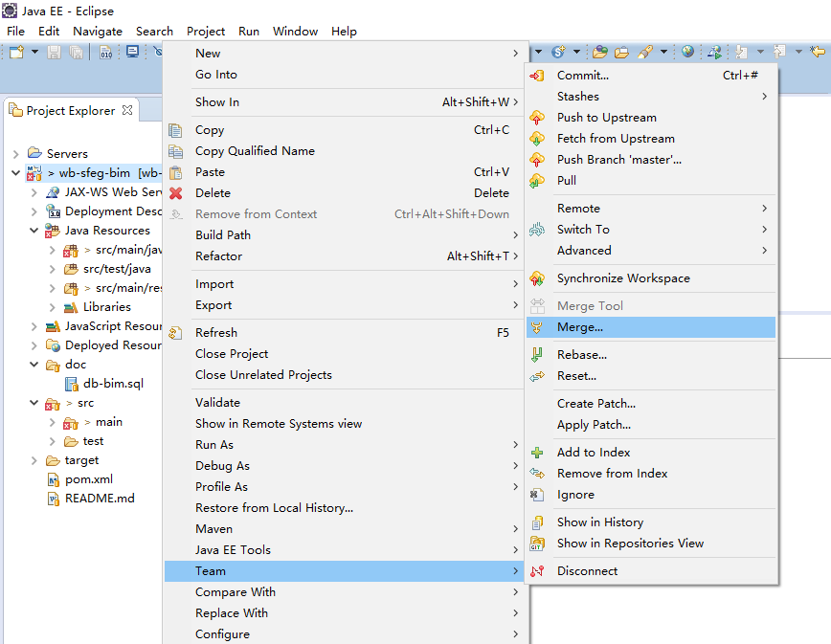Select Create Patch... menu entry
The height and width of the screenshot is (644, 831).
pyautogui.click(x=651, y=404)
